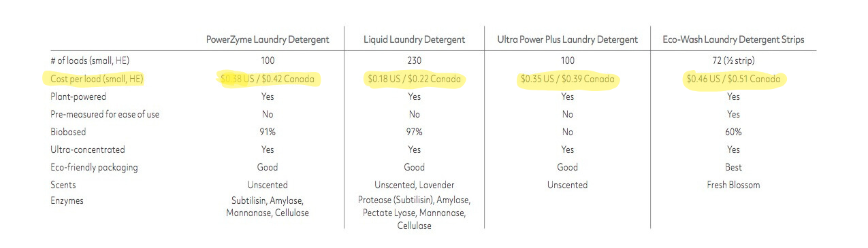Image resolution: width=868 pixels, height=248 pixels.
Task: Select the $0.18 US / $0.22 Canada price
Action: (x=415, y=79)
